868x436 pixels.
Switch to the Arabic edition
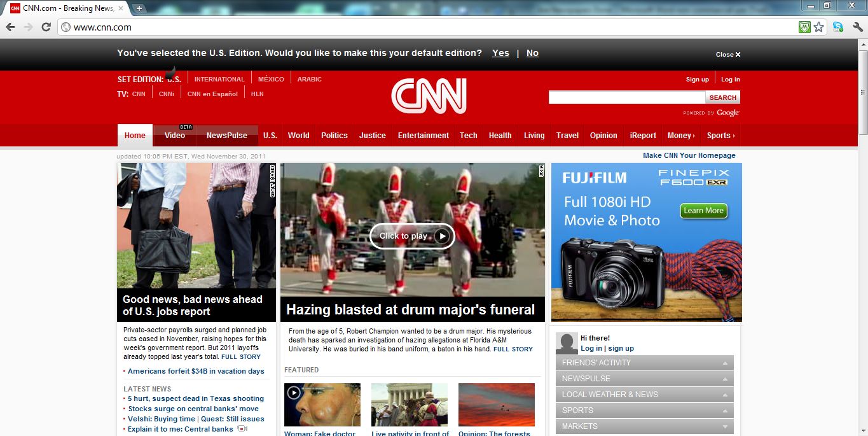click(310, 80)
